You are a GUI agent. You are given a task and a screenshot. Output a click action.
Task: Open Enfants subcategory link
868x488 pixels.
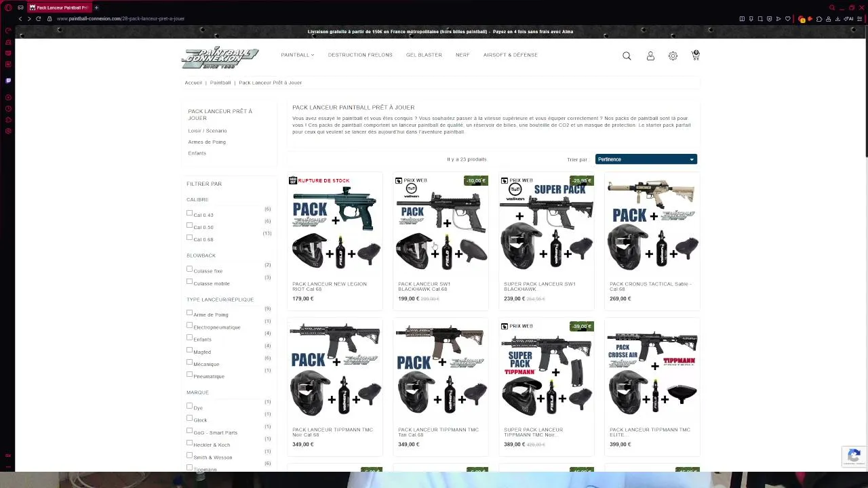pyautogui.click(x=197, y=153)
